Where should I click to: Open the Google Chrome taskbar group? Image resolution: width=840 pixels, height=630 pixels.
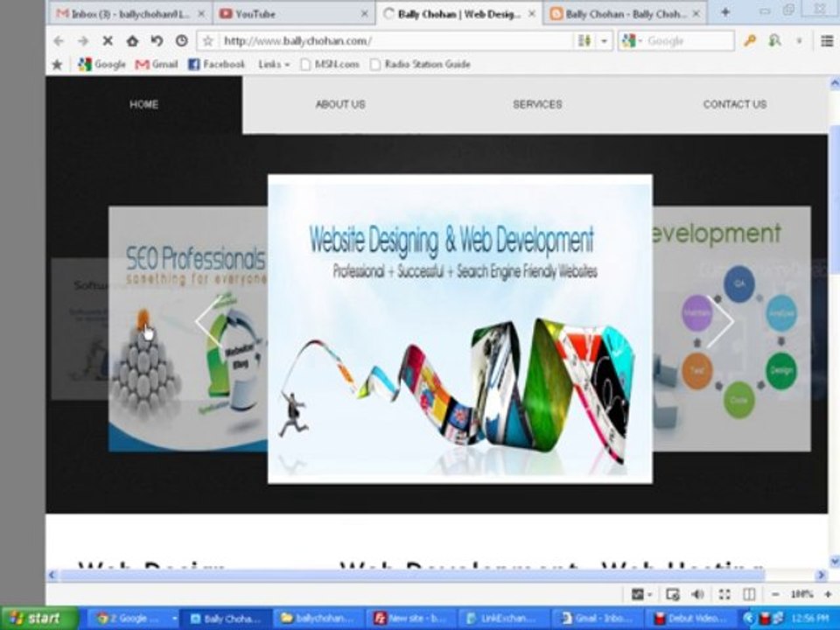(132, 619)
